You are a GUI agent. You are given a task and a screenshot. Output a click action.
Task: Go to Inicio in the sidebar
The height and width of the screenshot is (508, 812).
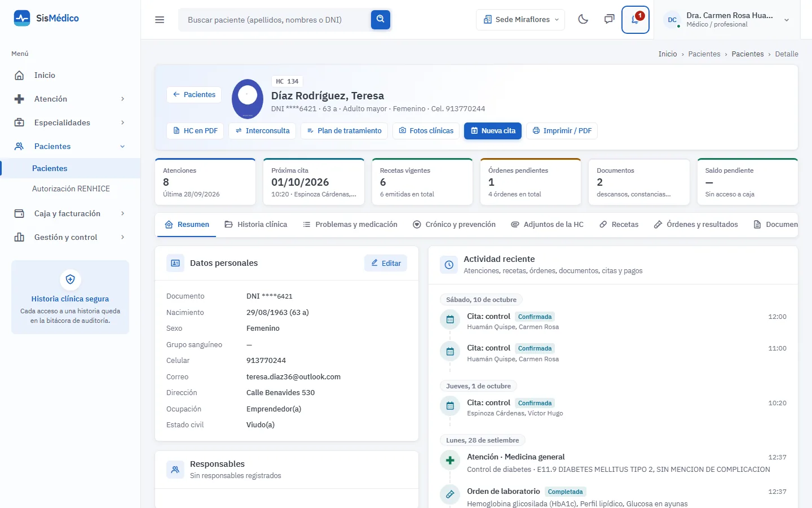70,75
